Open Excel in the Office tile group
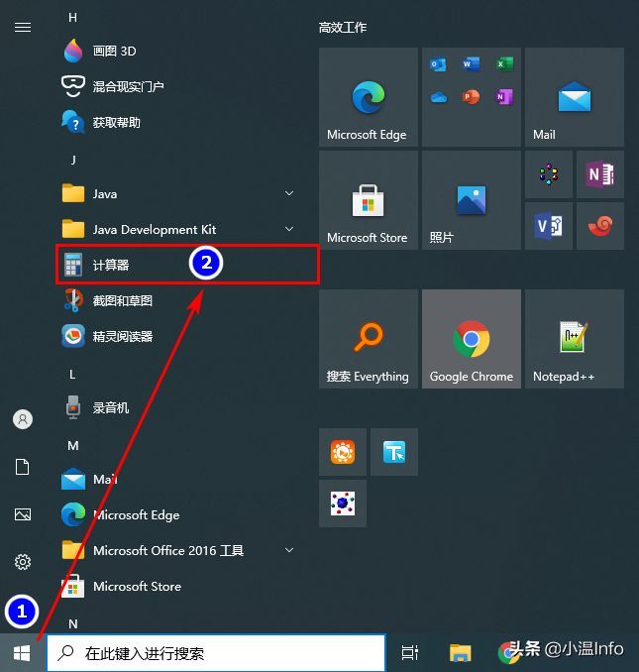Image resolution: width=639 pixels, height=672 pixels. 504,64
